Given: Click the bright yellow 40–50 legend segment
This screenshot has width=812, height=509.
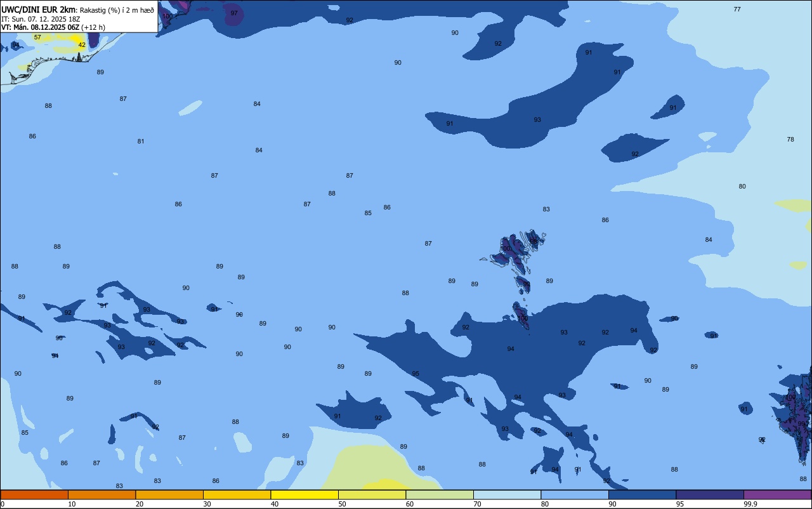Looking at the screenshot, I should tap(304, 494).
